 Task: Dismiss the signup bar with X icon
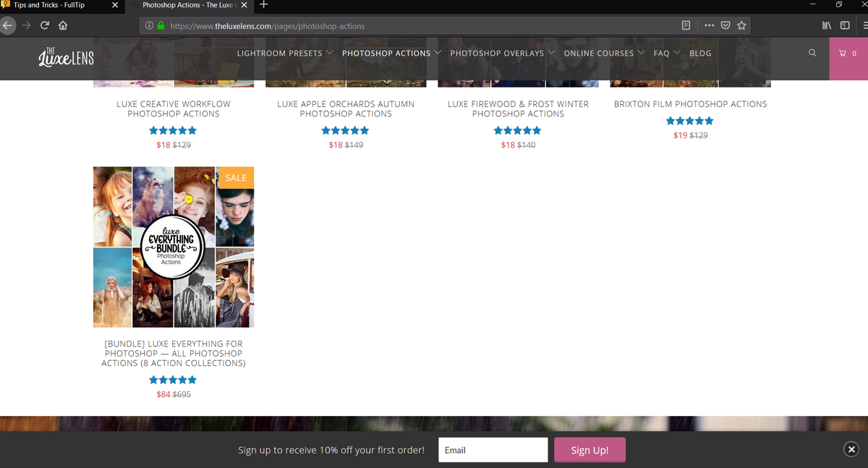(x=851, y=449)
